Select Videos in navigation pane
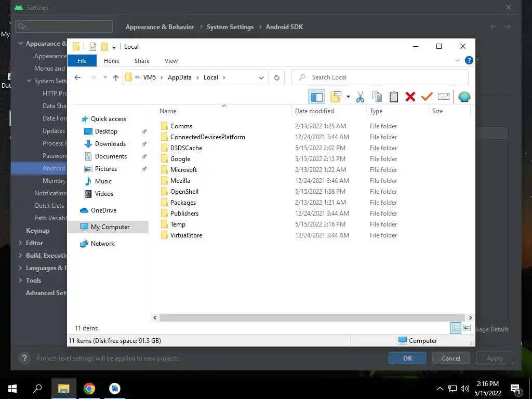 pyautogui.click(x=104, y=194)
